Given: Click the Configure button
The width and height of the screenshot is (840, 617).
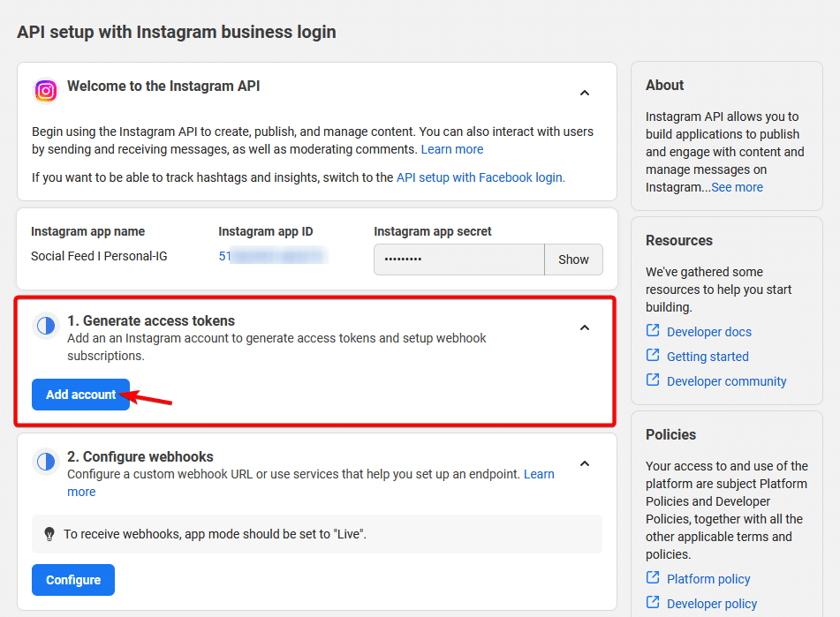Looking at the screenshot, I should [x=72, y=580].
